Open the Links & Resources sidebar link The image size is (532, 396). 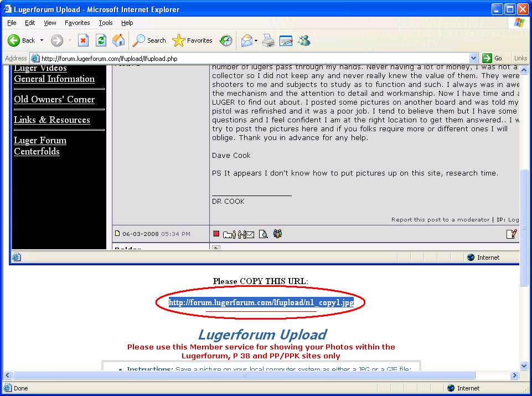tap(52, 120)
